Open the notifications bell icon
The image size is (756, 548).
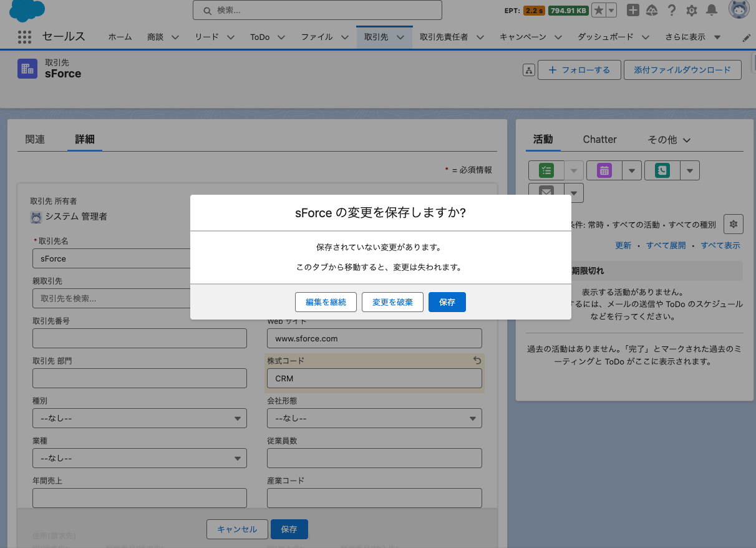(x=711, y=10)
